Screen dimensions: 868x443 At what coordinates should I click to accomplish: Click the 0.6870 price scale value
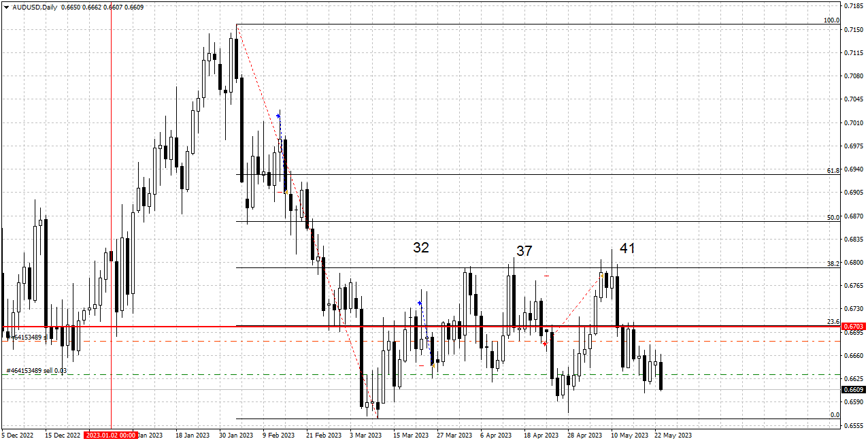click(x=854, y=216)
